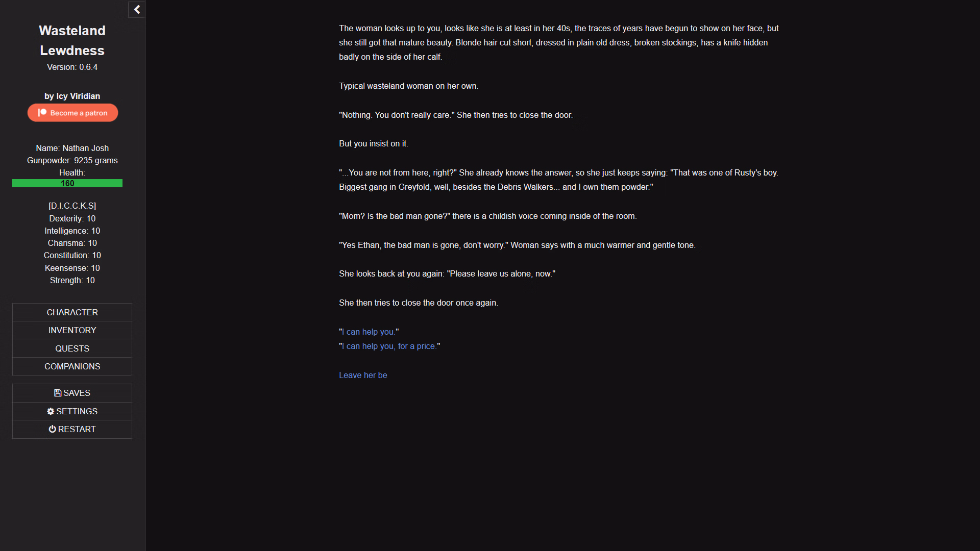Click the Version 0.6.4 label

[72, 67]
